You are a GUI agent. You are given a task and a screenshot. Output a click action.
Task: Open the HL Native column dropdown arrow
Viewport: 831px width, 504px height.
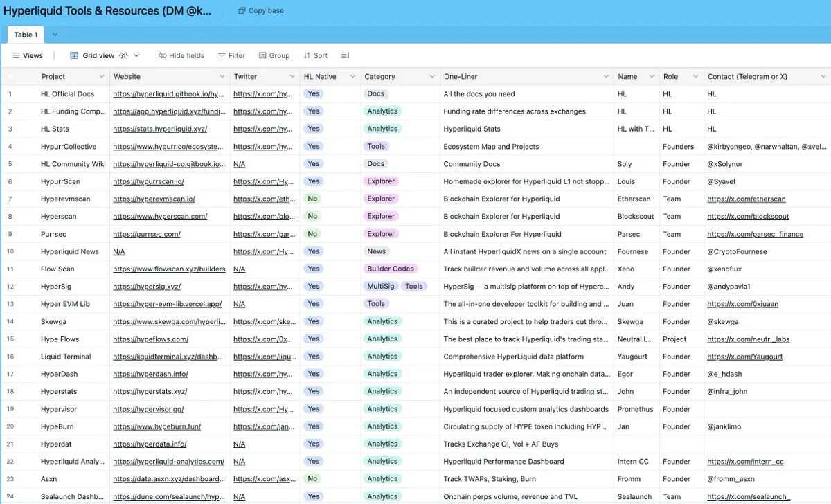tap(352, 76)
